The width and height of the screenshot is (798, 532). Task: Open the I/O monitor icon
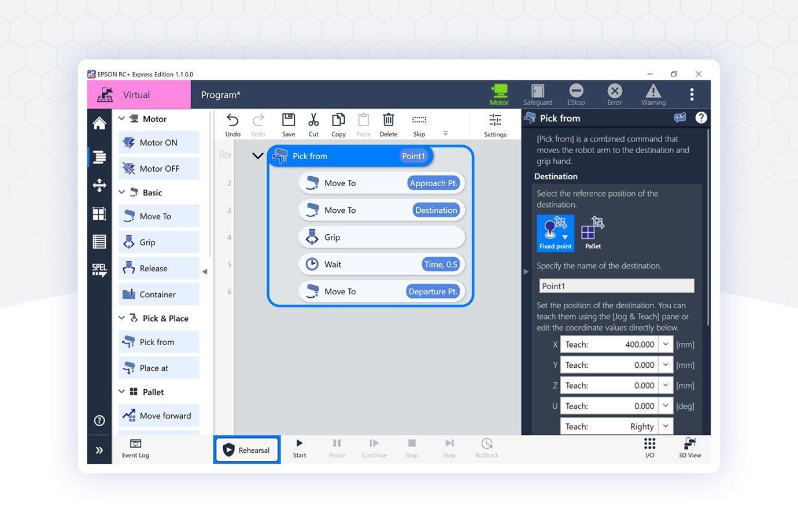click(x=649, y=448)
